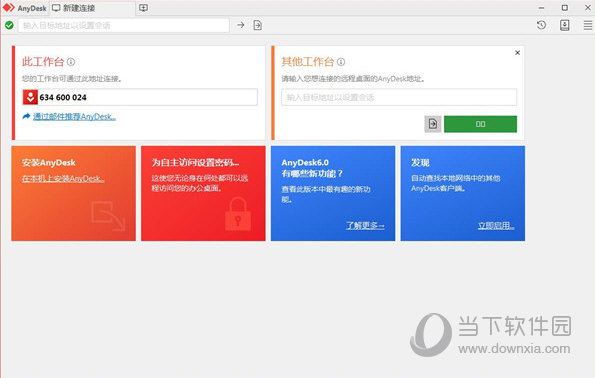
Task: Open 在本机上安装AnyDesk link
Action: tap(63, 178)
